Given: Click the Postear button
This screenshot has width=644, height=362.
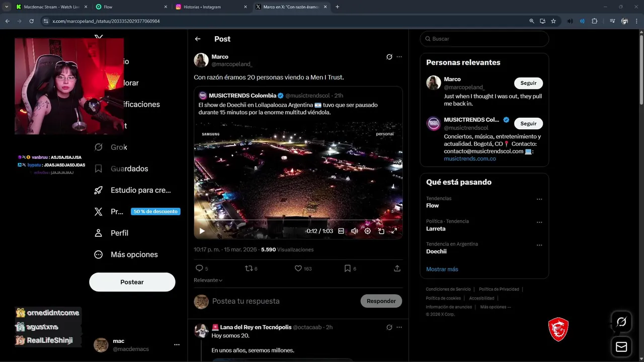Looking at the screenshot, I should tap(132, 282).
